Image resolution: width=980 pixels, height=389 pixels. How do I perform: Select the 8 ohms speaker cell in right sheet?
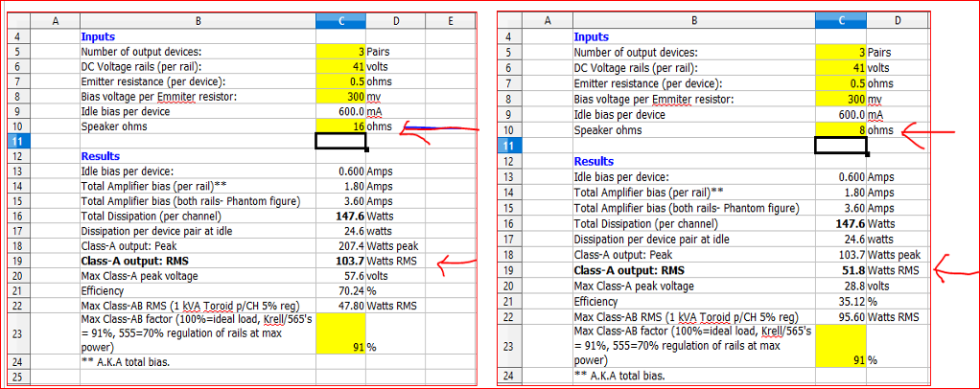[840, 130]
